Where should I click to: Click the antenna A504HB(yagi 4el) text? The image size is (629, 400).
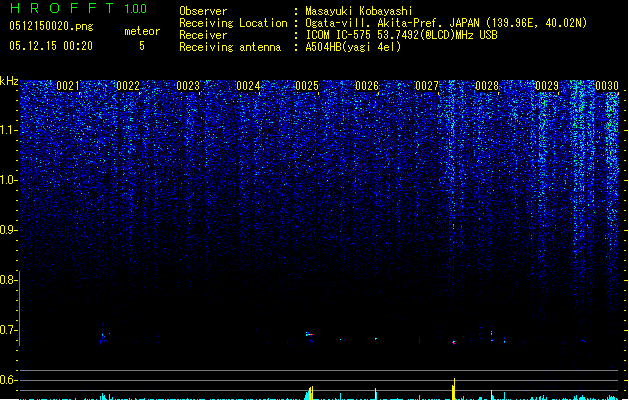[x=353, y=47]
